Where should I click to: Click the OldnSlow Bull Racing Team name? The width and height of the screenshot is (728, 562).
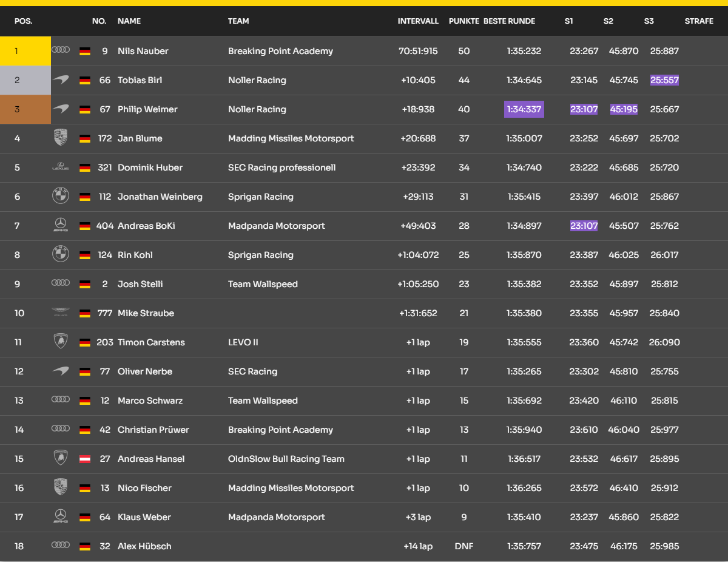point(286,459)
